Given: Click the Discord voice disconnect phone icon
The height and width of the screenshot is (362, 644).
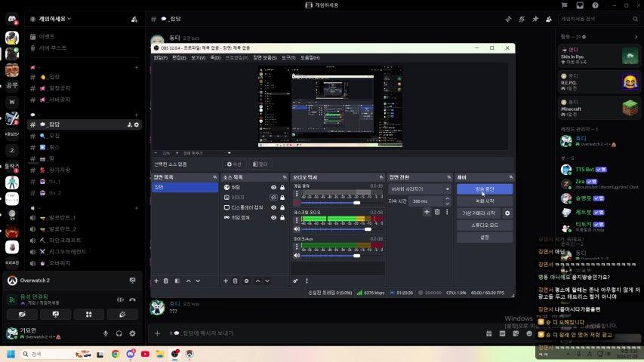Looking at the screenshot, I should tap(133, 299).
